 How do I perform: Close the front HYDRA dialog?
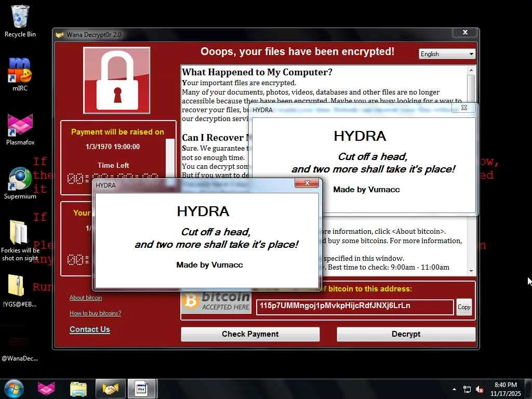[x=307, y=183]
